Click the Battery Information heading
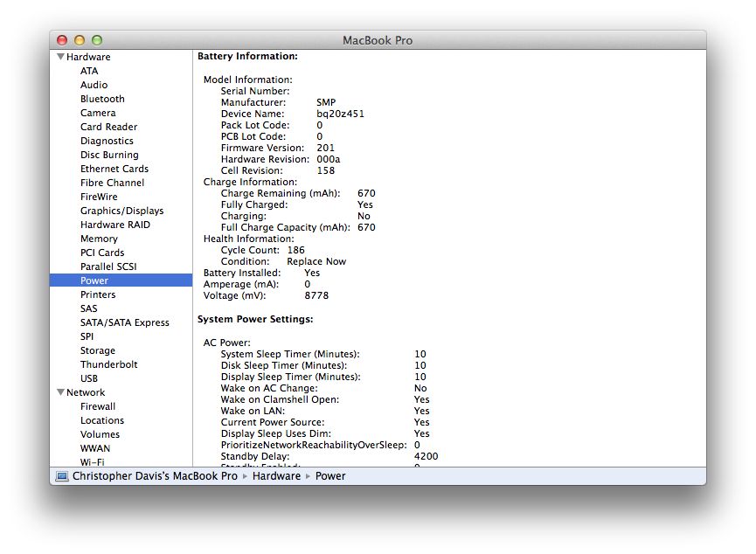Viewport: 756px width, 554px height. click(247, 57)
